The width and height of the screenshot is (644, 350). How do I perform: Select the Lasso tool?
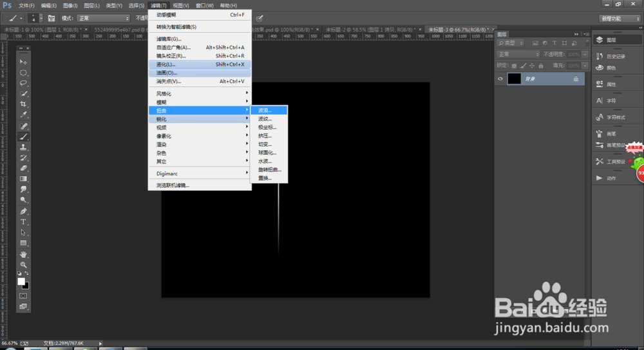(23, 83)
